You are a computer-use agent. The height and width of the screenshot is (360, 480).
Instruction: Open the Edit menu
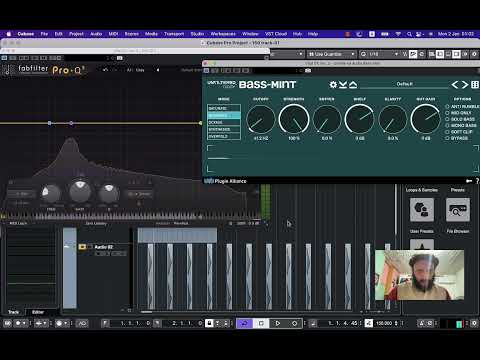[x=59, y=34]
